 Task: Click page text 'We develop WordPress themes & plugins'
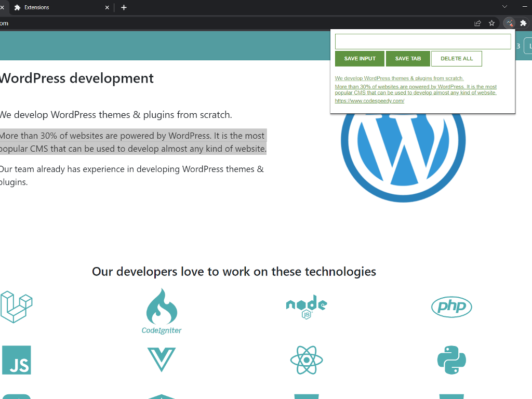tap(116, 115)
